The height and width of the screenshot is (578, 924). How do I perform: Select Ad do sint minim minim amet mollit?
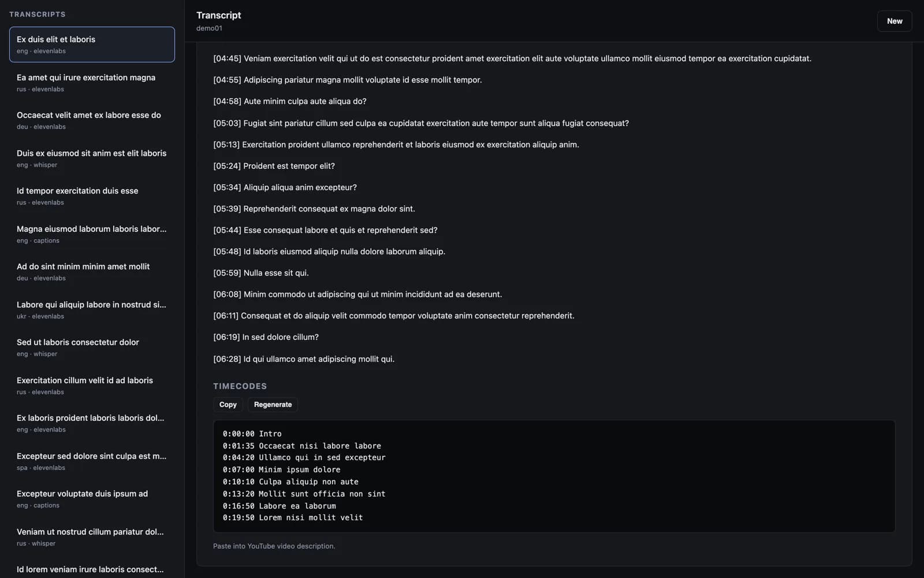pos(92,272)
